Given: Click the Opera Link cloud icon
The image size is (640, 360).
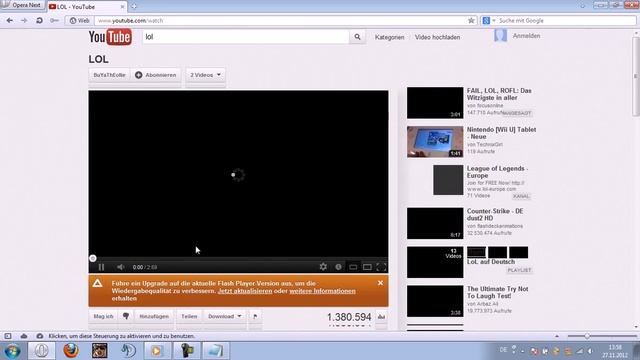Looking at the screenshot, I should tap(24, 336).
